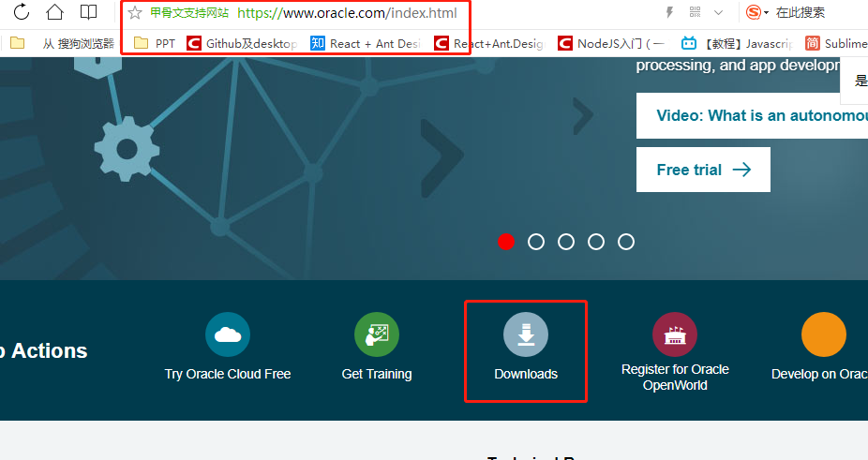Click Video: What is an autonomous button
The image size is (868, 460).
(x=752, y=115)
